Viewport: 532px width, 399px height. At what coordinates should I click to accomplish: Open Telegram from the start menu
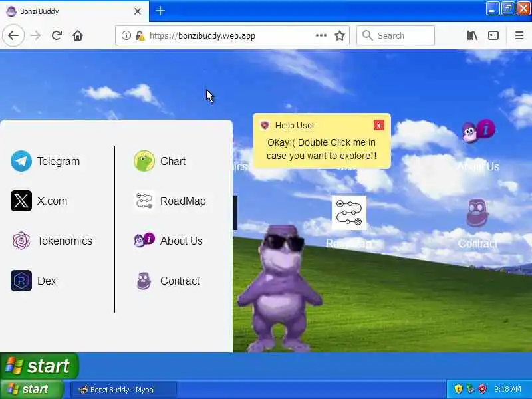[45, 161]
